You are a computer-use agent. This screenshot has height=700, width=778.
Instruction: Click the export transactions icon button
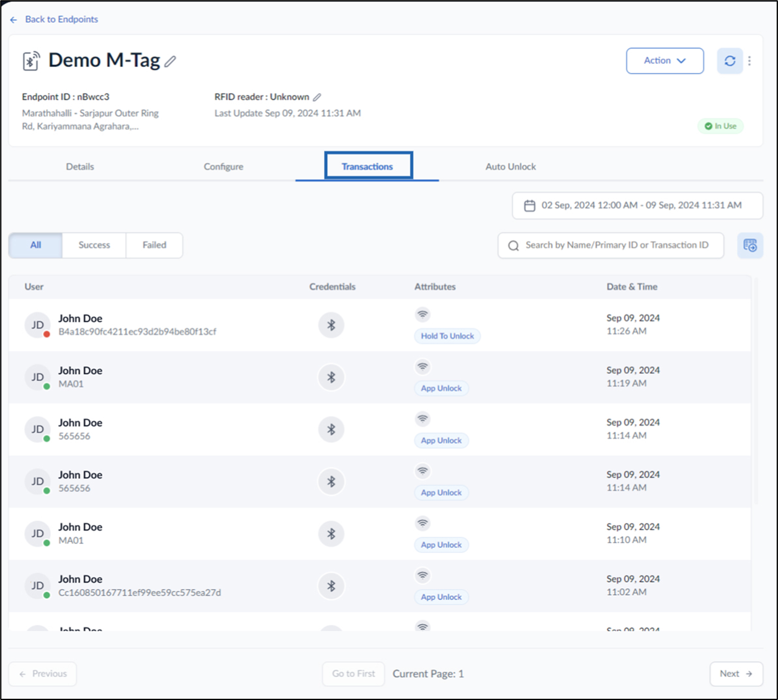click(750, 246)
